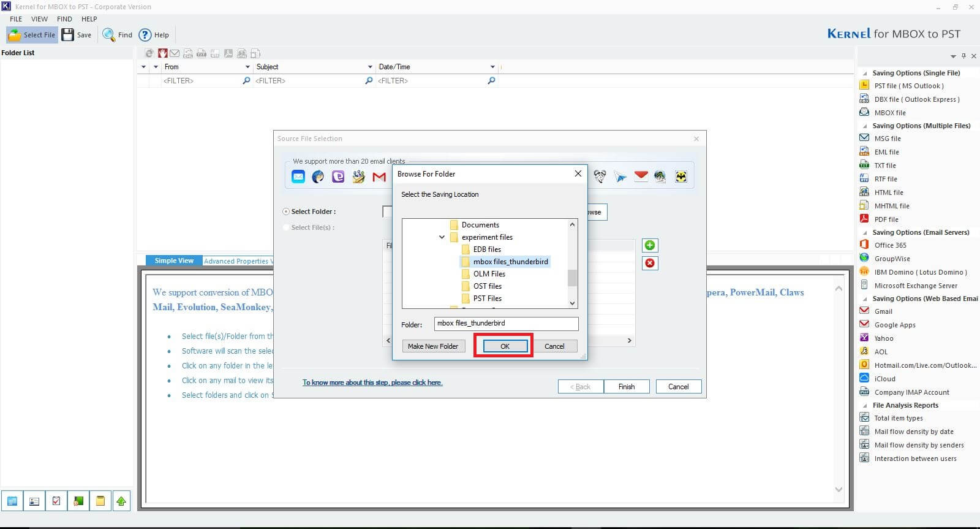This screenshot has height=529, width=980.
Task: Open the Find tool in toolbar
Action: 117,35
